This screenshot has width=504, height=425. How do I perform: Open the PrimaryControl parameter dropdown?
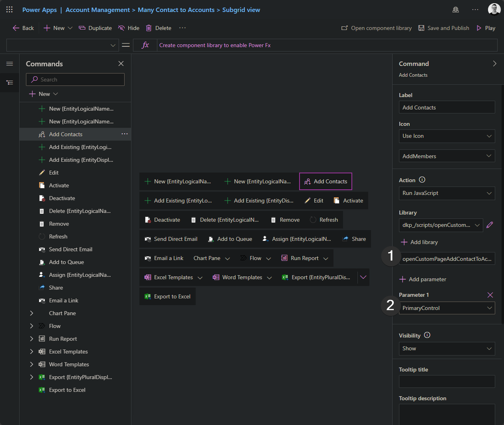tap(447, 308)
